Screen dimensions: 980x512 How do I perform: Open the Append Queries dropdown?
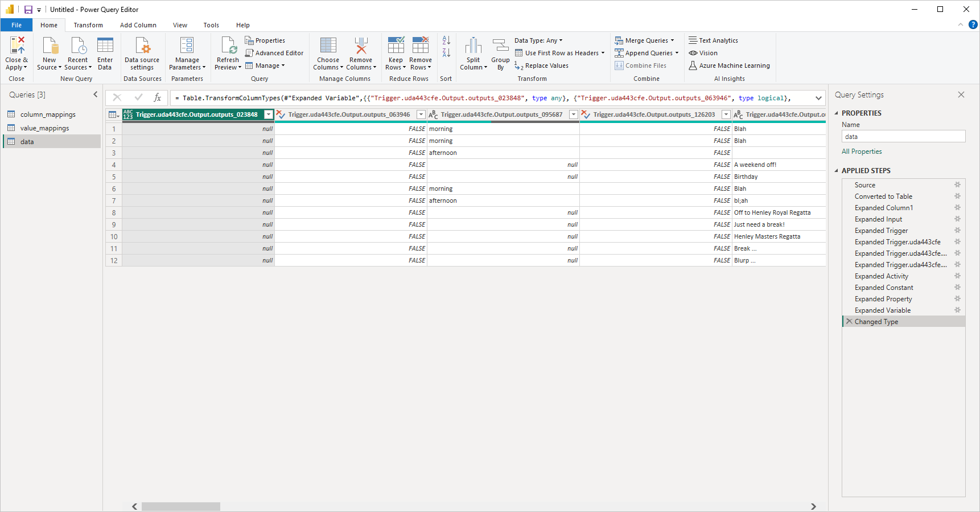click(677, 53)
